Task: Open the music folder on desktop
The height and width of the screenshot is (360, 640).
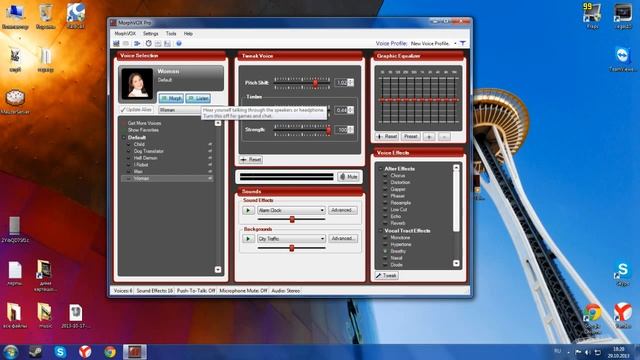Action: click(x=45, y=316)
